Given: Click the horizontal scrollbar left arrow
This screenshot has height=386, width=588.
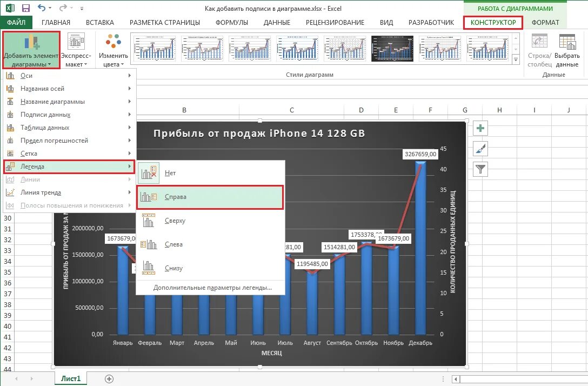Looking at the screenshot, I should 456,379.
